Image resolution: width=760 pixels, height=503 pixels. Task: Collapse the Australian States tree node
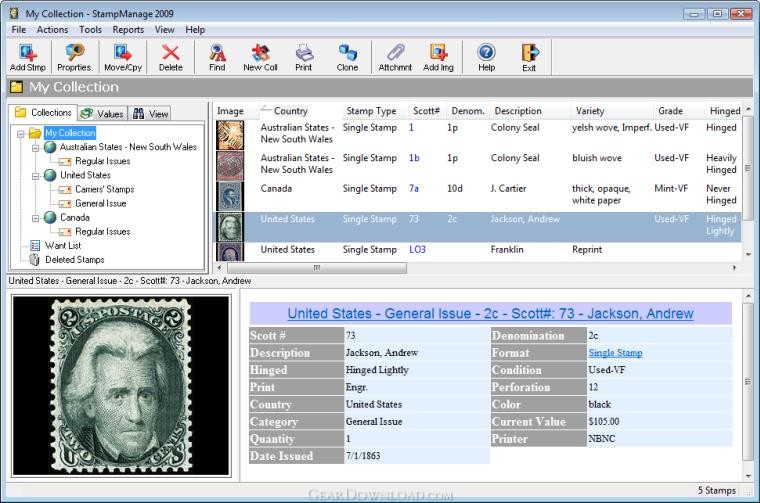click(35, 147)
